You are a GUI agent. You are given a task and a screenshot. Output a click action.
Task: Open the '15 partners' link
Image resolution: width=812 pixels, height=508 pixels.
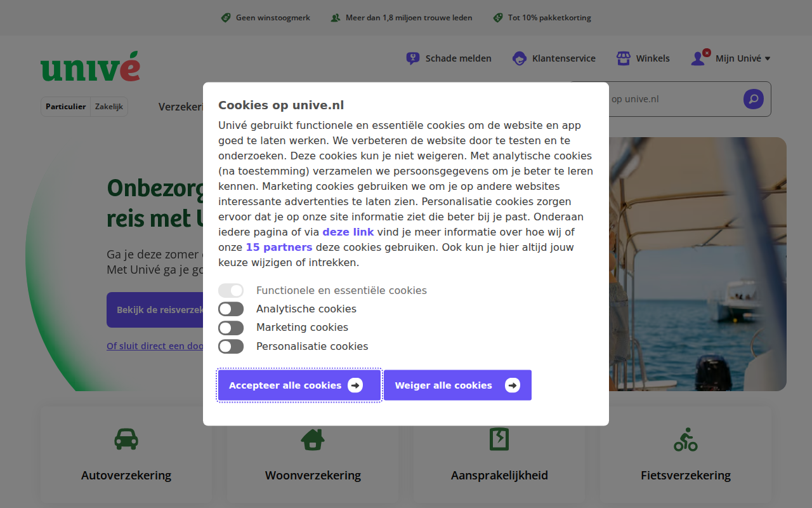[x=279, y=248]
